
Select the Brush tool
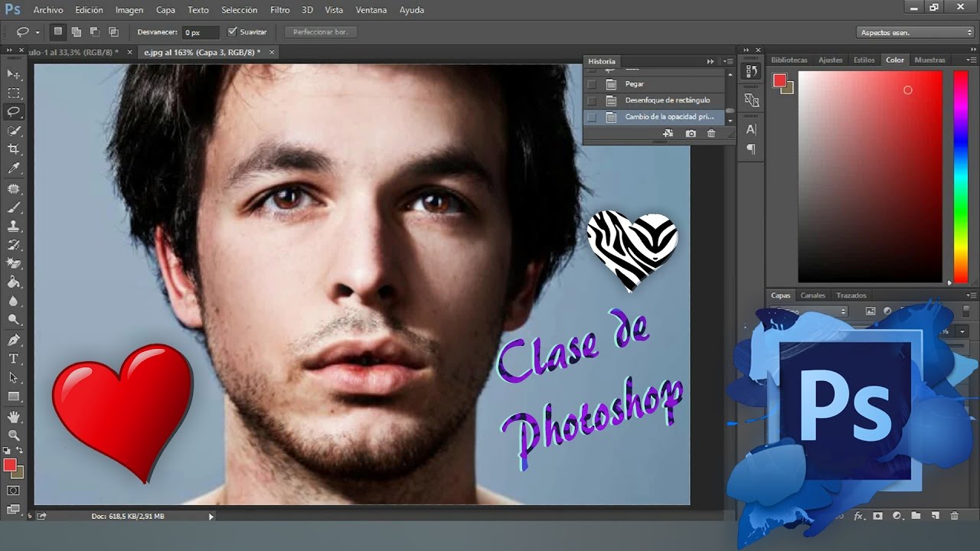[14, 207]
